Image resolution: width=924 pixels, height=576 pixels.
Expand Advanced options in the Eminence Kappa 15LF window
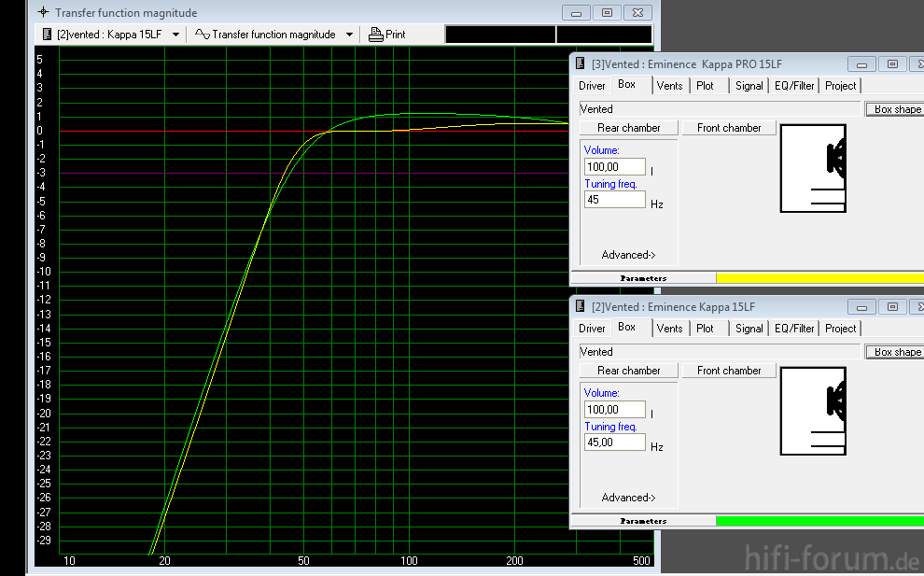coord(628,498)
